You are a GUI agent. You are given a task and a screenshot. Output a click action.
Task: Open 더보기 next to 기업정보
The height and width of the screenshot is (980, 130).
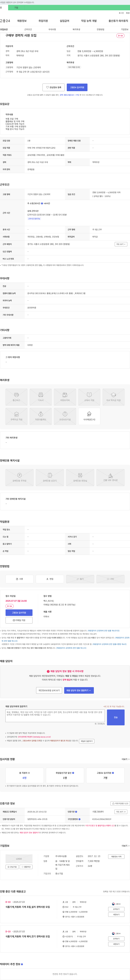coord(125,846)
